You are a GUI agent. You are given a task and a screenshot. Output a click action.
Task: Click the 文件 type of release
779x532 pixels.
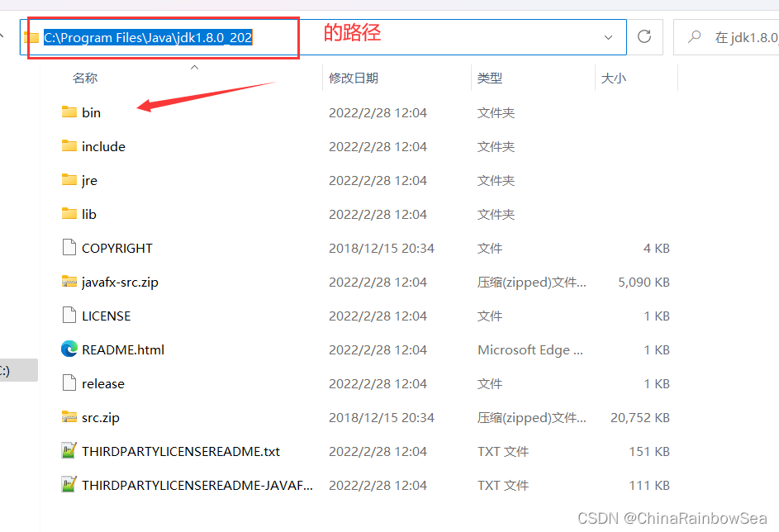coord(490,383)
